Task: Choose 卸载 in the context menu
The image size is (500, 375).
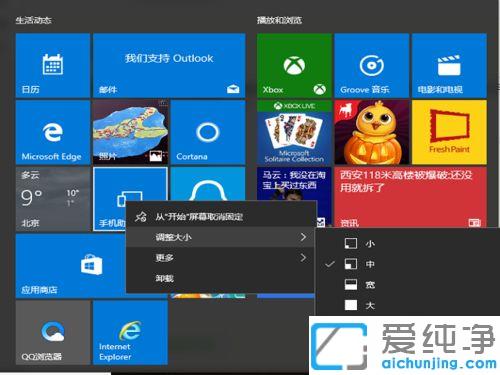Action: click(220, 278)
